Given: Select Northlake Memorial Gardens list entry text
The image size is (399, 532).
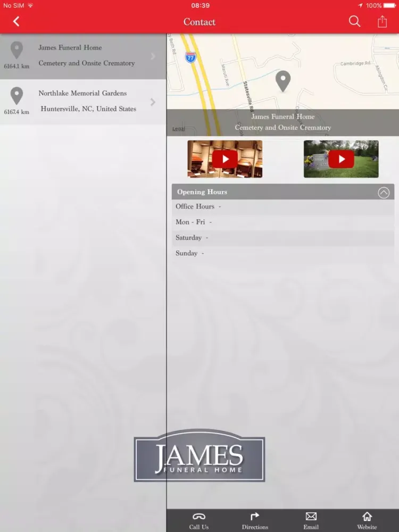Looking at the screenshot, I should tap(82, 93).
